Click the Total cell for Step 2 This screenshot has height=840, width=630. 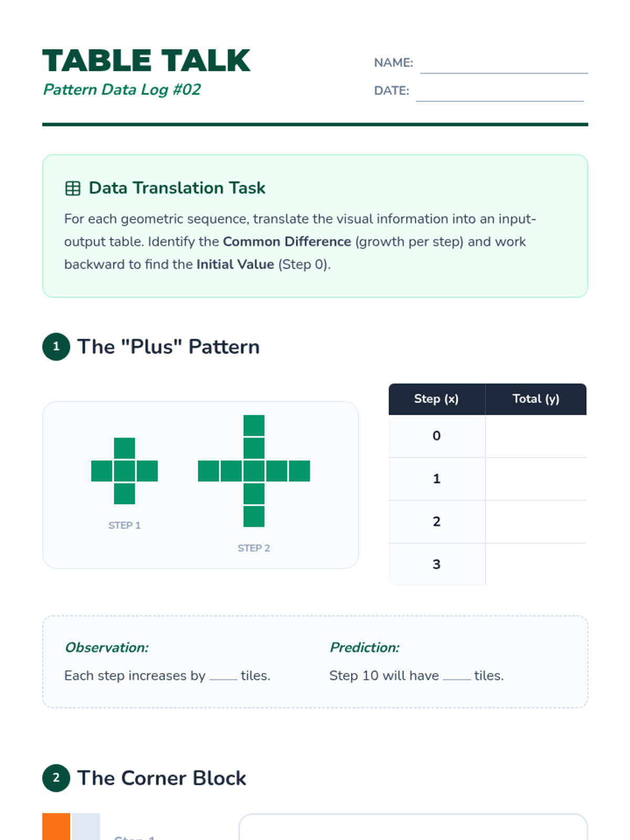(536, 522)
